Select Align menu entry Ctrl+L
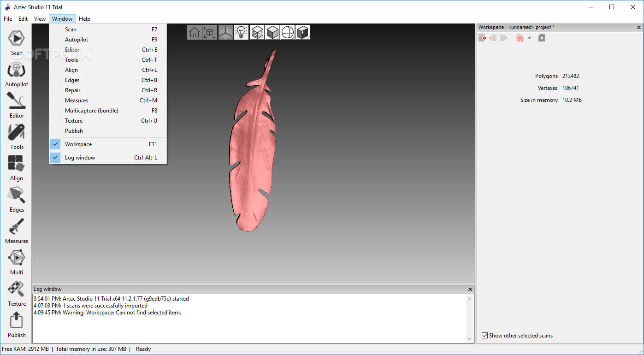 108,70
